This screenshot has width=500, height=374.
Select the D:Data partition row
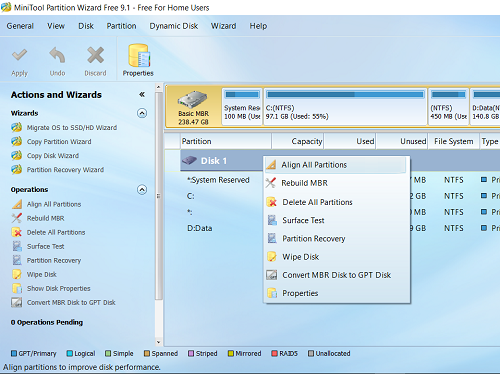coord(200,228)
